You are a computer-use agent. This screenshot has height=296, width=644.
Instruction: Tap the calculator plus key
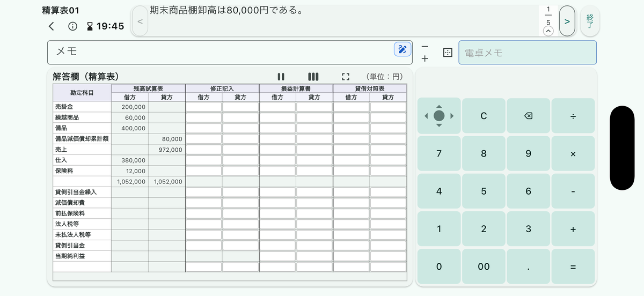coord(573,229)
